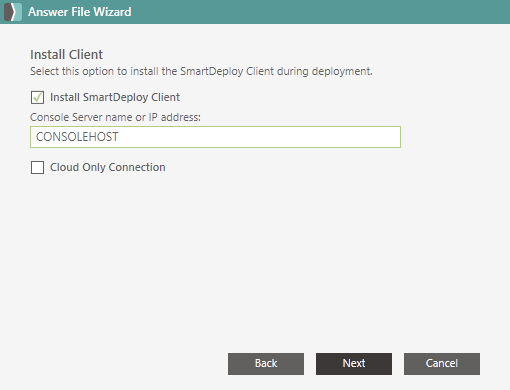Enable the Cloud Only Connection checkbox
The height and width of the screenshot is (390, 510).
click(x=37, y=167)
